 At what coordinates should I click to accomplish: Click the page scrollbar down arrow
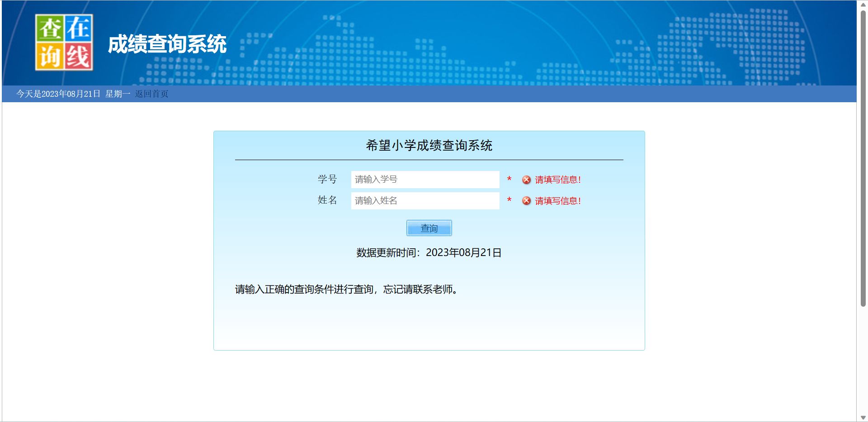(863, 418)
